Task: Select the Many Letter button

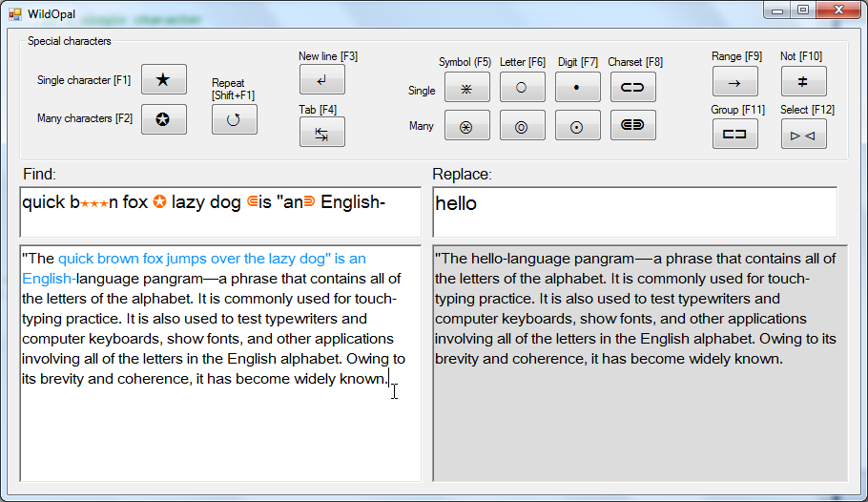Action: 522,125
